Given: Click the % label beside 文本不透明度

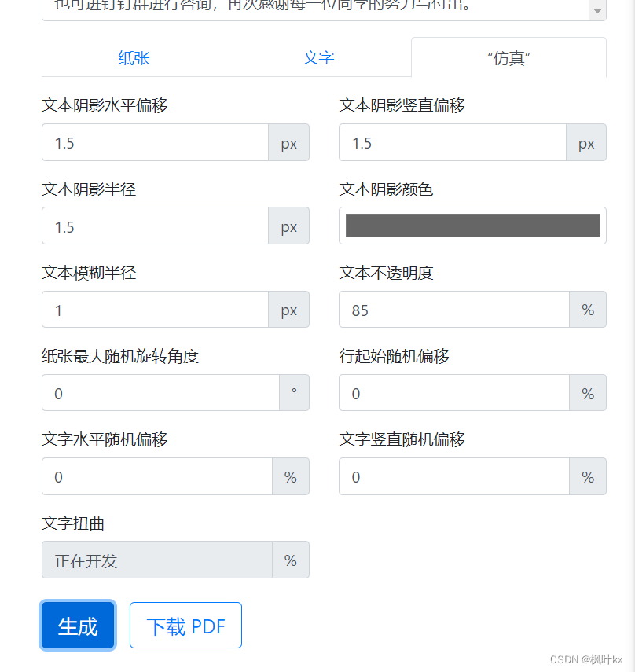Looking at the screenshot, I should [587, 310].
